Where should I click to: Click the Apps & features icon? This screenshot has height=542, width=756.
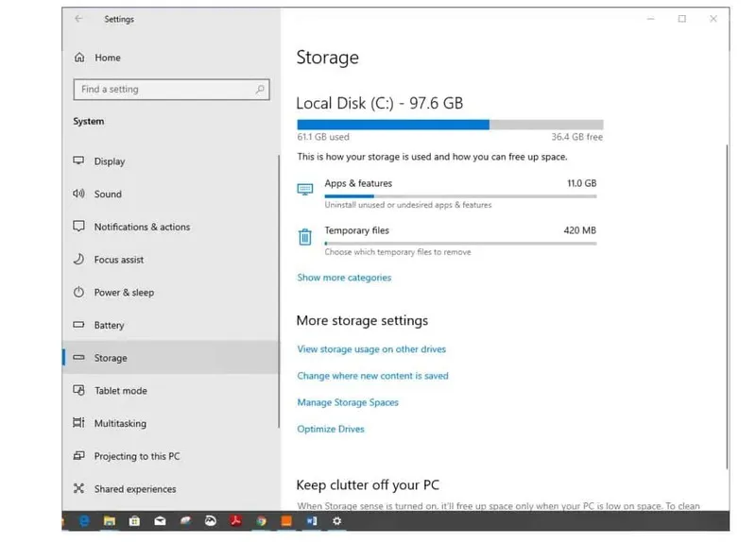point(305,190)
